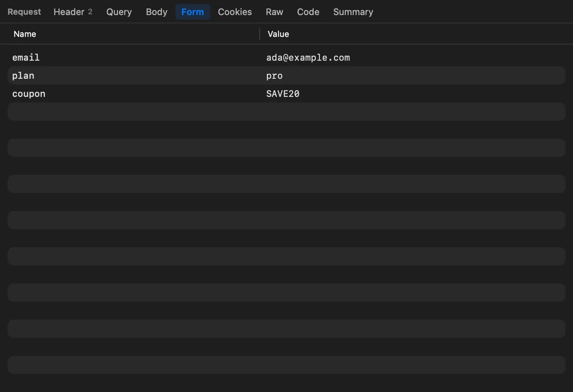Screen dimensions: 573x392
Task: Open the Header tab
Action: (73, 12)
